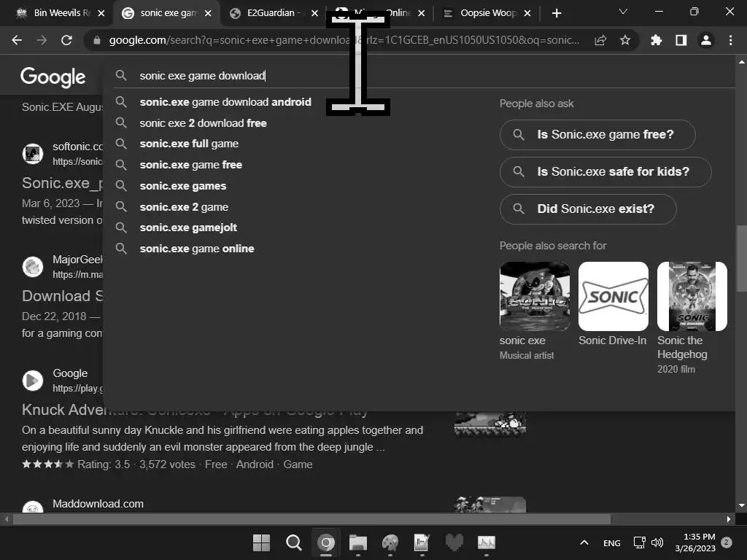The height and width of the screenshot is (560, 747).
Task: Choose suggestion sonic.exe game download android
Action: (x=225, y=102)
